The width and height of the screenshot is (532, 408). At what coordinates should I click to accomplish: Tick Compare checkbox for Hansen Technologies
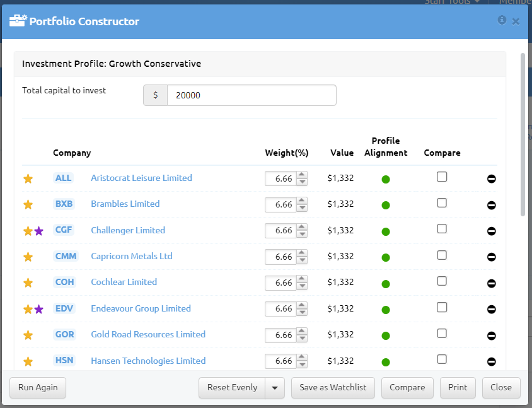tap(442, 359)
